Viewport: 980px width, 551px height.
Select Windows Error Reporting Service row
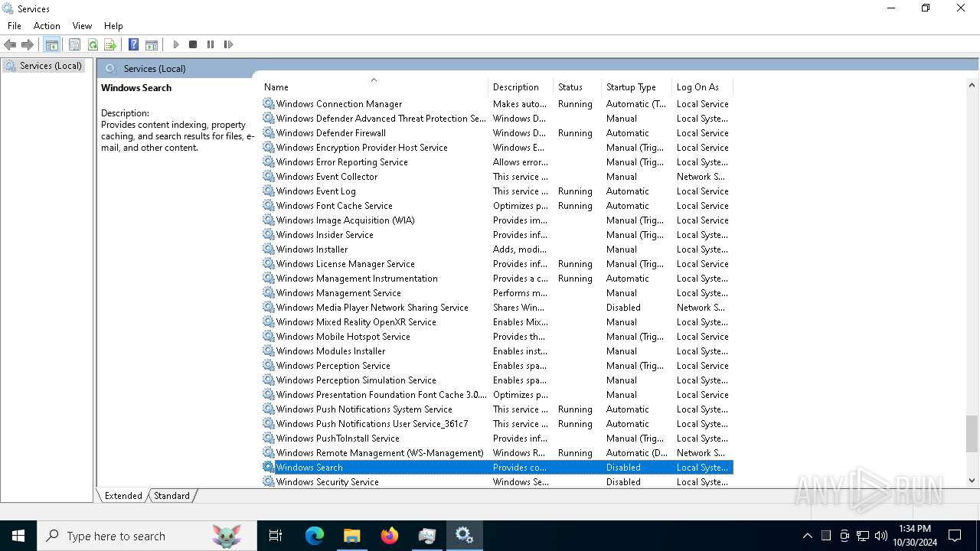point(497,162)
